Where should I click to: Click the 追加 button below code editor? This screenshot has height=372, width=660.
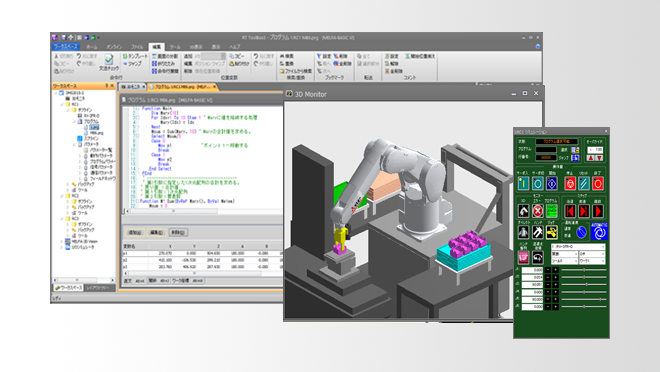point(135,232)
